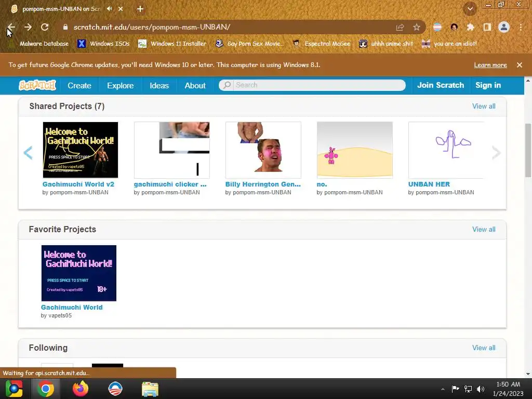Click the page vertical scrollbar thumb
The width and height of the screenshot is (532, 399).
click(528, 150)
